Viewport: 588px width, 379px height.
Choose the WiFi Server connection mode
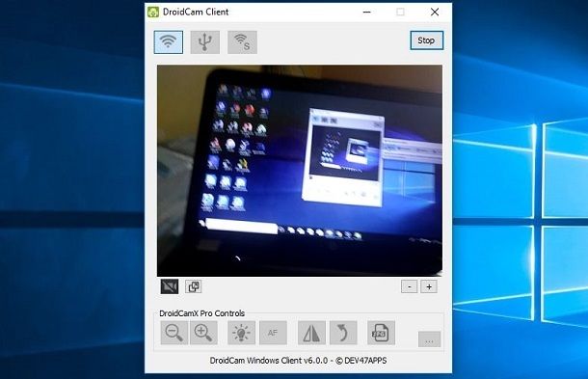point(242,42)
